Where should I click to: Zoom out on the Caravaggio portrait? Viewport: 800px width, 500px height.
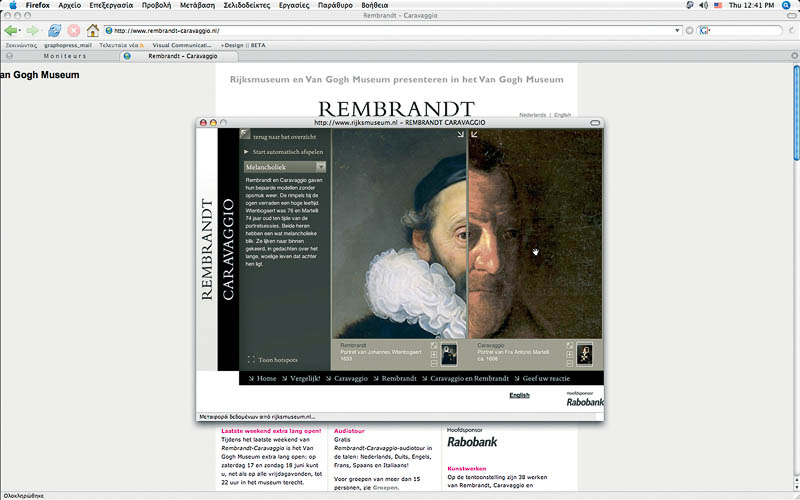coord(569,364)
